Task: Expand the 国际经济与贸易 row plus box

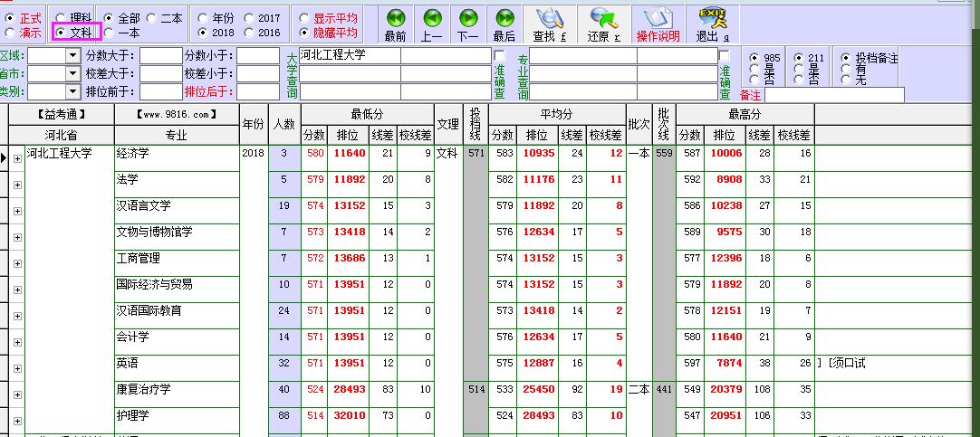Action: [x=17, y=290]
